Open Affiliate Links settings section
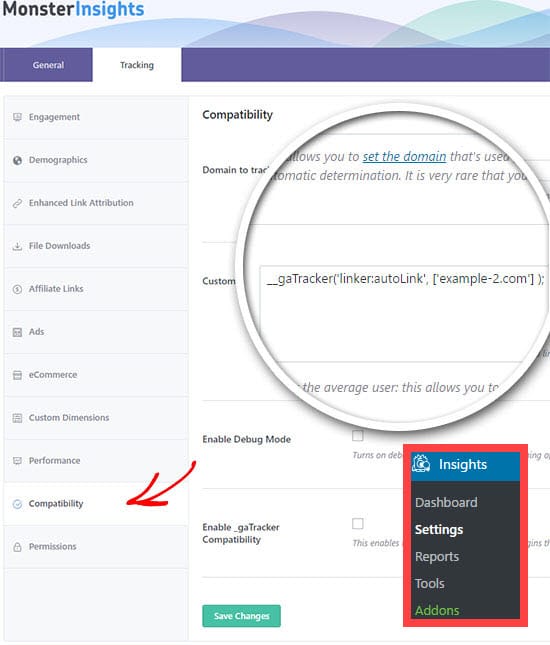 96,289
